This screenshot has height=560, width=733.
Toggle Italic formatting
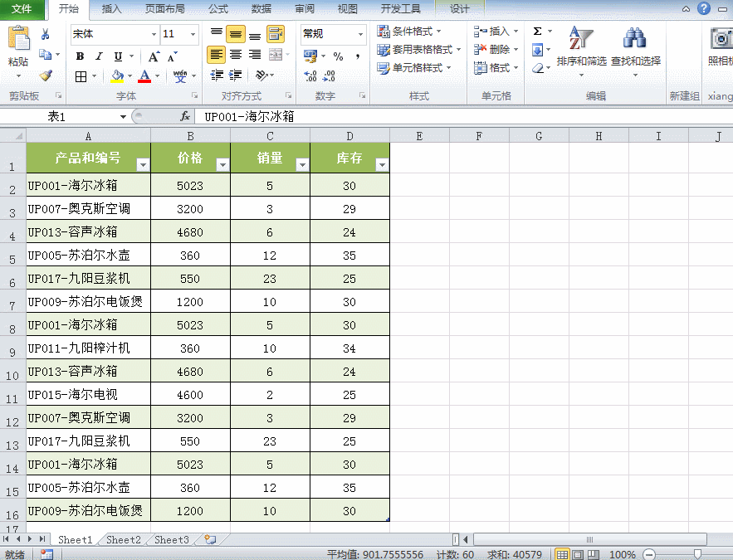[x=99, y=56]
